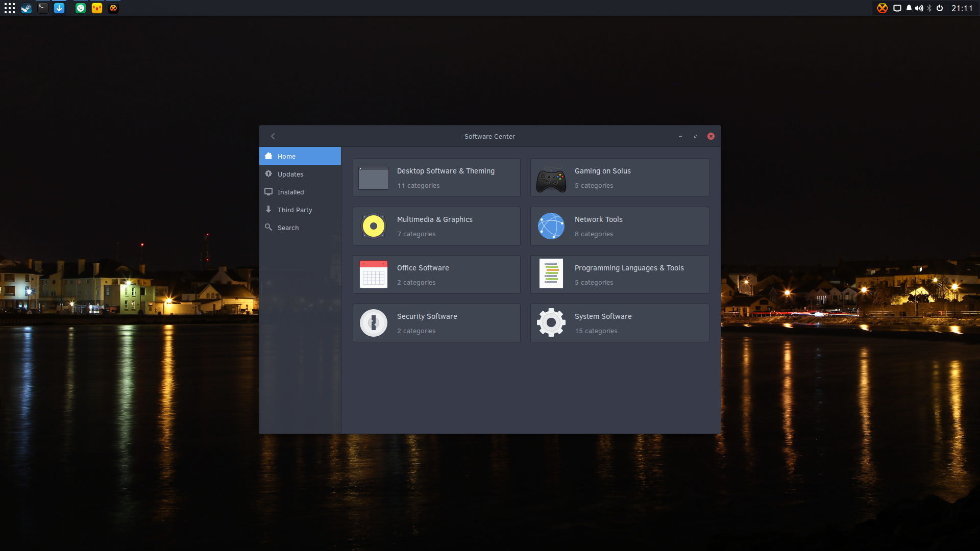Open Security Software category card

[x=436, y=323]
